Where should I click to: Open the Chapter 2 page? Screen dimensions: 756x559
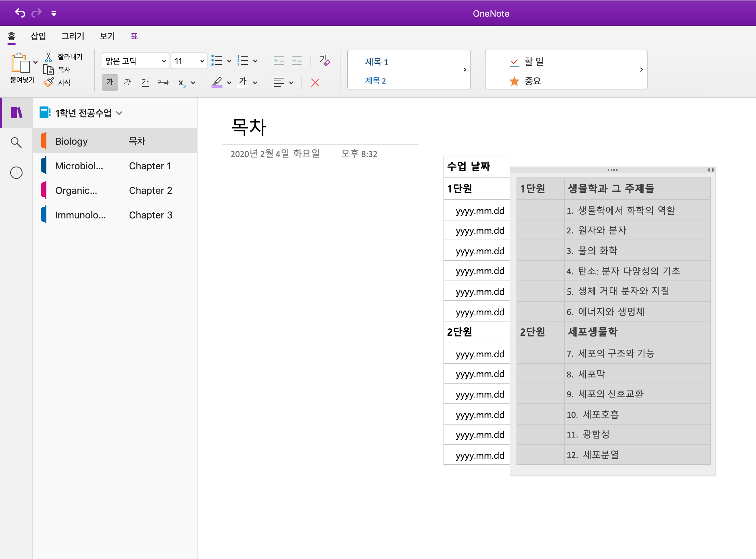coord(150,190)
